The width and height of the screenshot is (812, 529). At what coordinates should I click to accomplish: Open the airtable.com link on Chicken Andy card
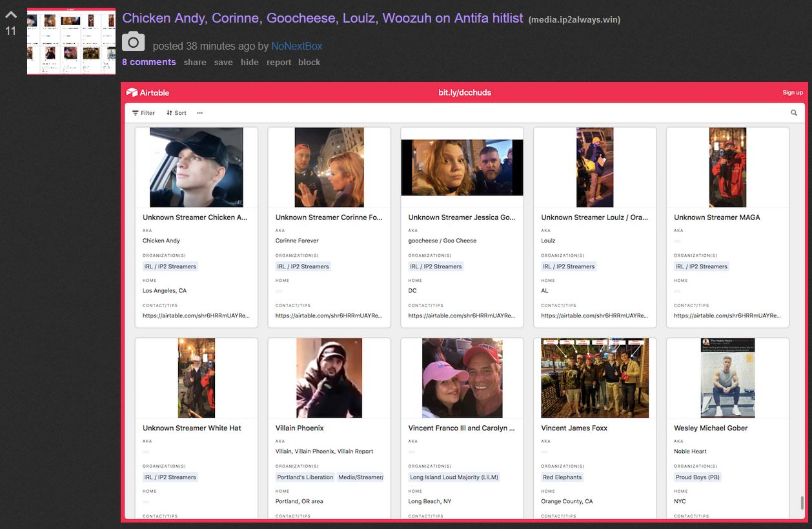point(196,316)
